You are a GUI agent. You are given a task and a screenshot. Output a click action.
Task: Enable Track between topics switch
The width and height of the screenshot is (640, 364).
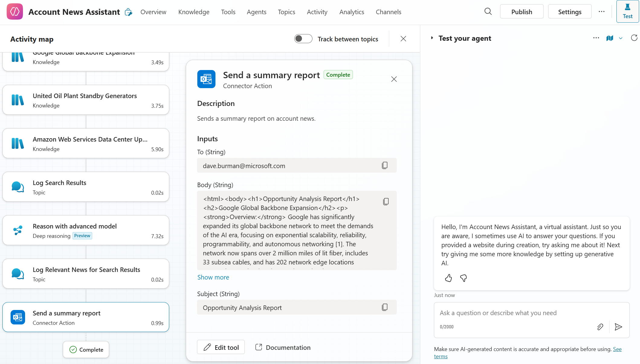point(303,39)
